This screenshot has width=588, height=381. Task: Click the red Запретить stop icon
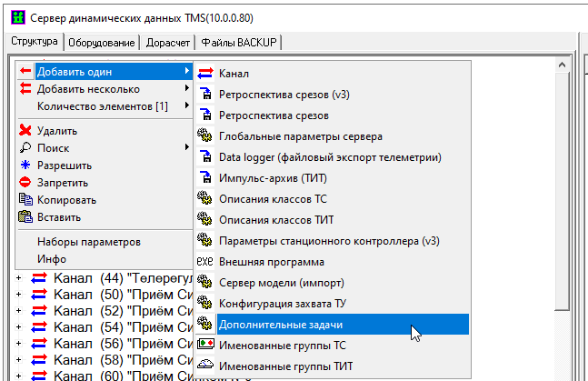(25, 183)
